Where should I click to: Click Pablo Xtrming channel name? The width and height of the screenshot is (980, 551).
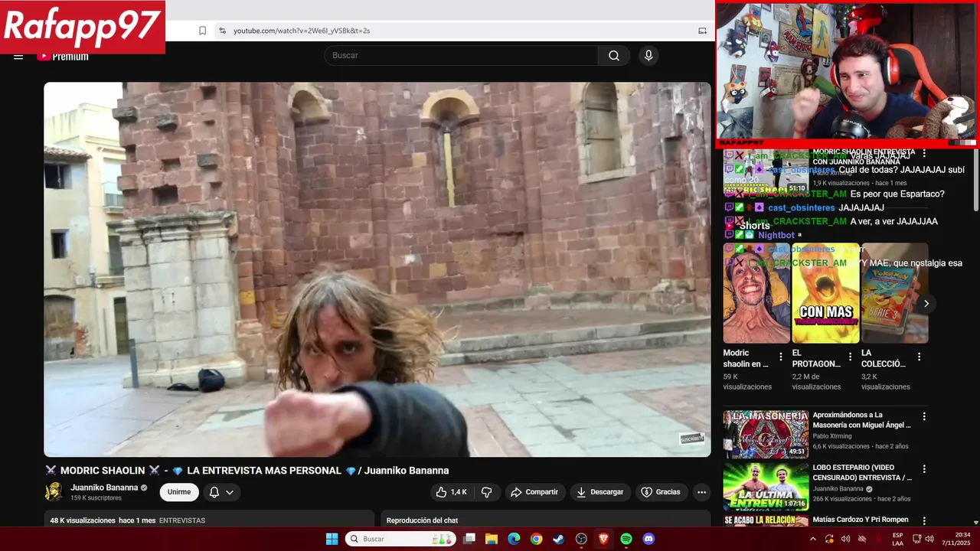point(832,436)
